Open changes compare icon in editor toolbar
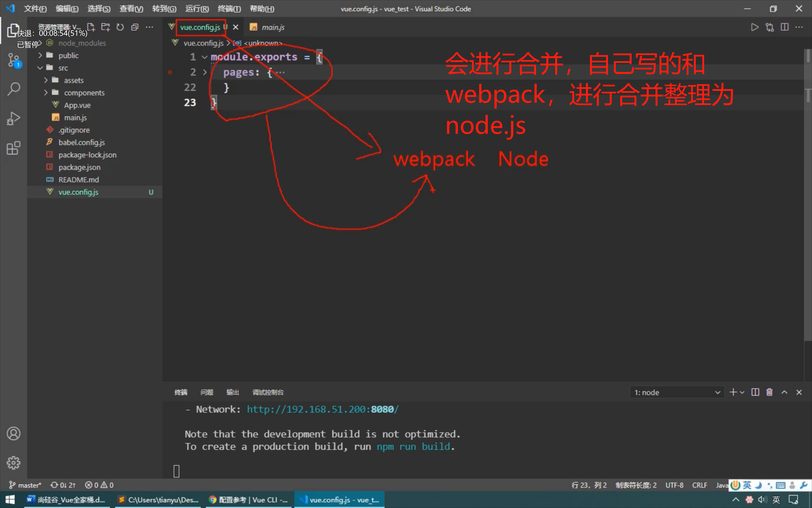 pyautogui.click(x=769, y=27)
